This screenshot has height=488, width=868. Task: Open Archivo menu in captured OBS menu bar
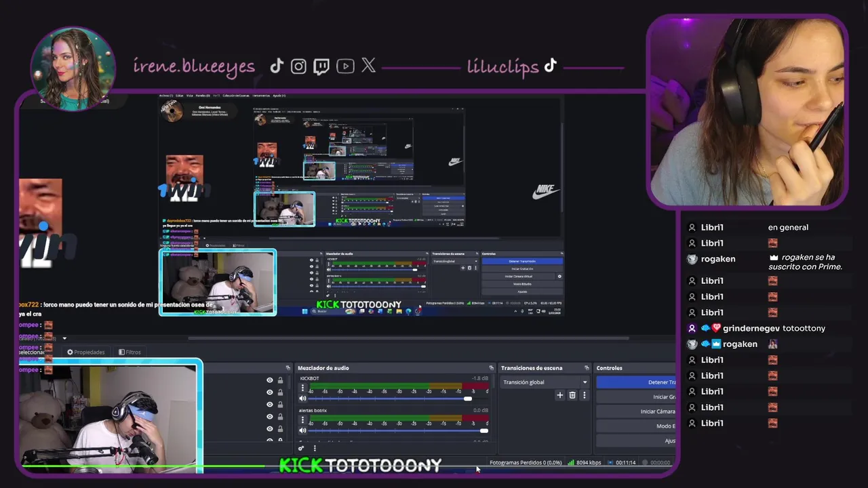pos(165,96)
